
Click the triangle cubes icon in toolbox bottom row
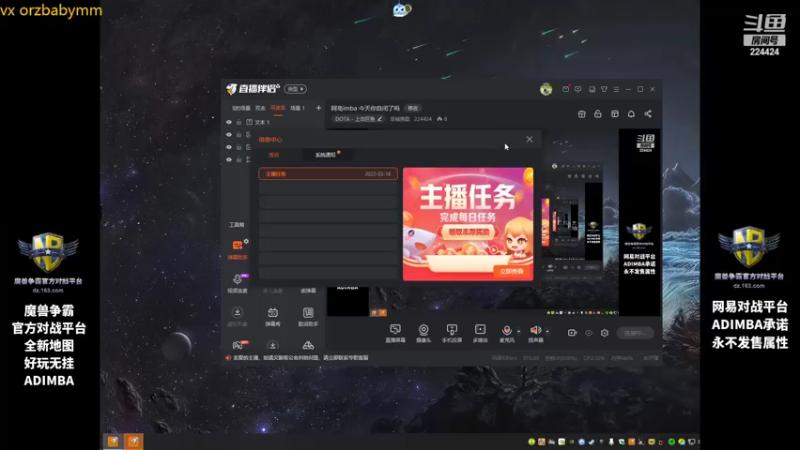pyautogui.click(x=308, y=345)
